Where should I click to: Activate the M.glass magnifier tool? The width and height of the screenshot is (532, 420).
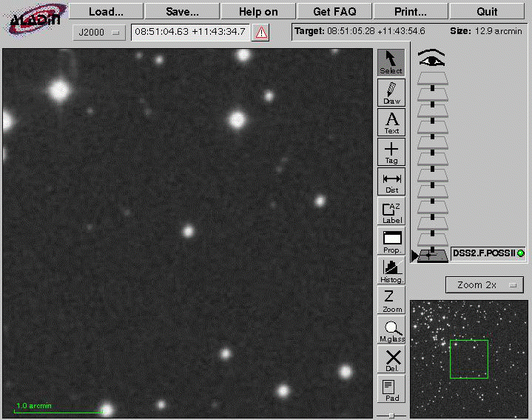(x=391, y=330)
